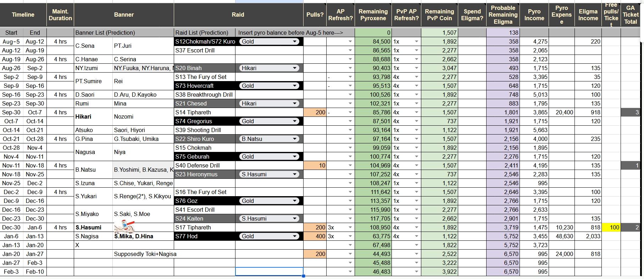The image size is (644, 279).
Task: Click the 5,663 pyro income cell
Action: tap(534, 130)
